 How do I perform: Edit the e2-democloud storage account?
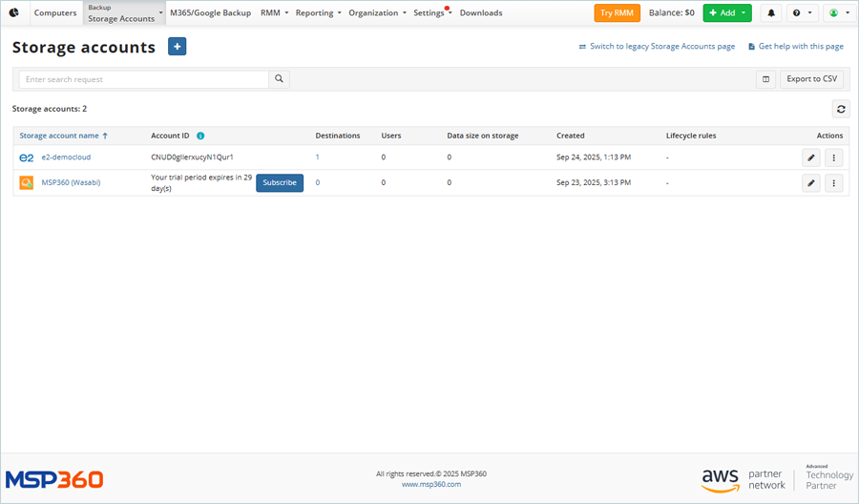coord(810,157)
